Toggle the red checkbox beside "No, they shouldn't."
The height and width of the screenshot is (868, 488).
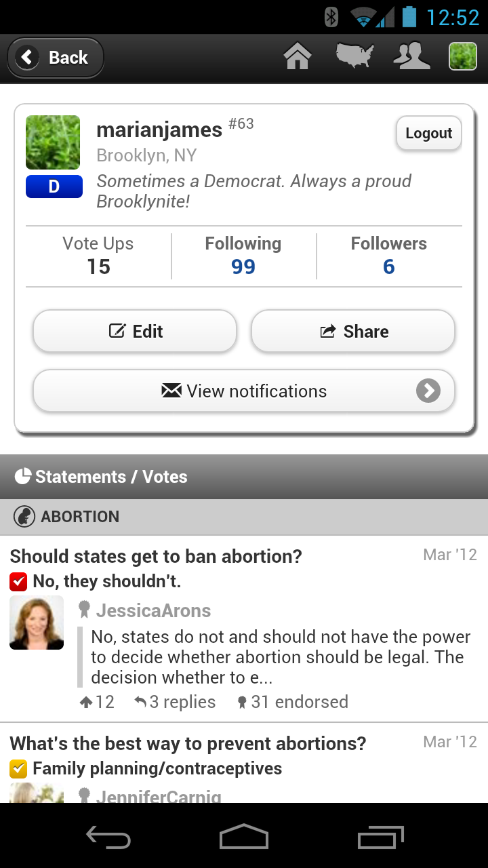18,582
